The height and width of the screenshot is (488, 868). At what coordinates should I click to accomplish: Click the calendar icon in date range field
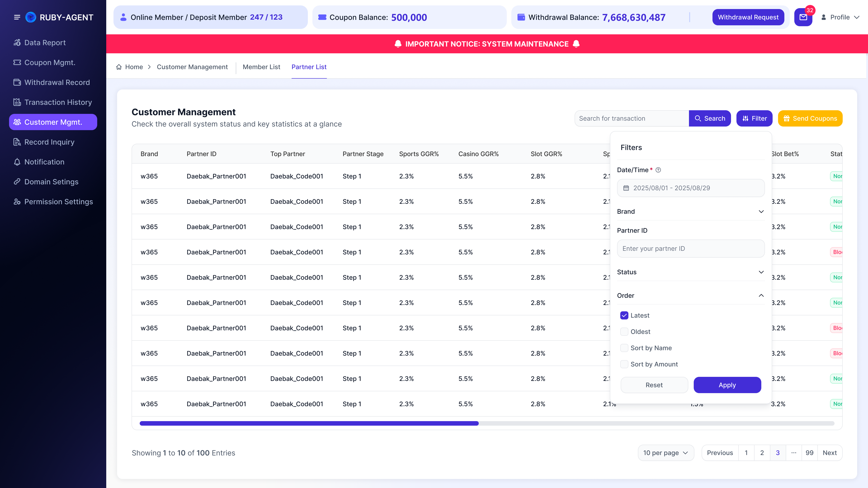click(x=626, y=188)
